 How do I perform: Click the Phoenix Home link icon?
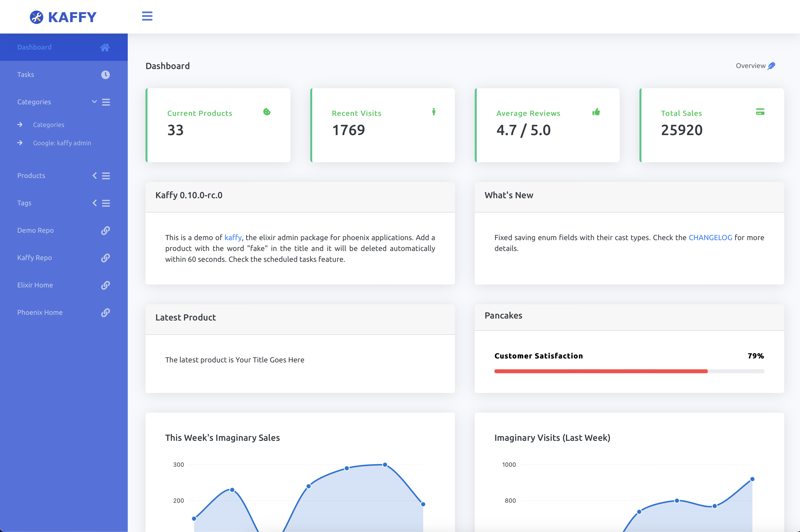click(x=105, y=313)
